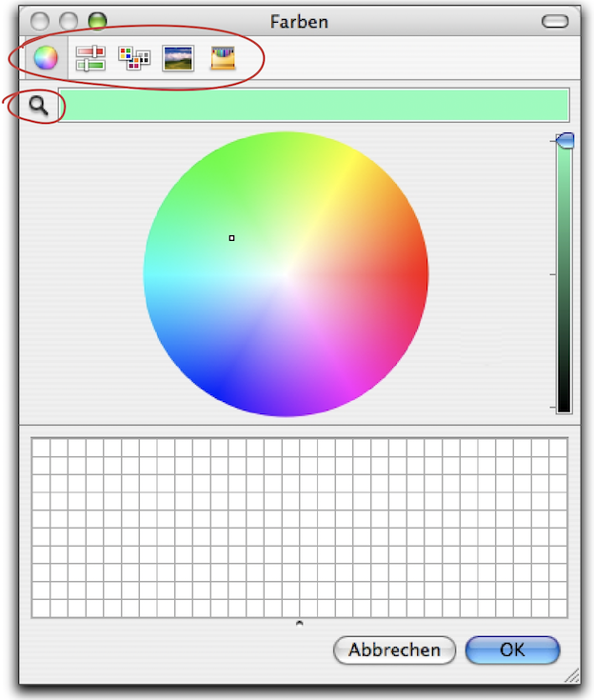594x700 pixels.
Task: Click the light green current color preview
Action: [x=313, y=105]
